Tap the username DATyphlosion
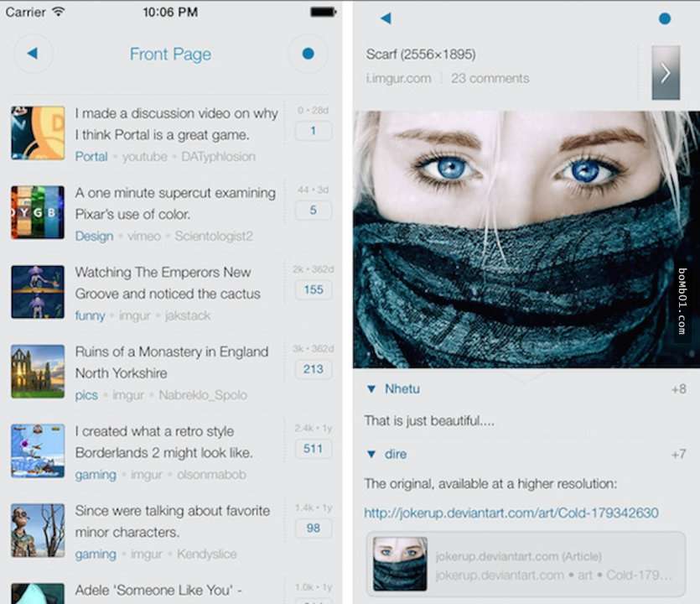 coord(218,157)
